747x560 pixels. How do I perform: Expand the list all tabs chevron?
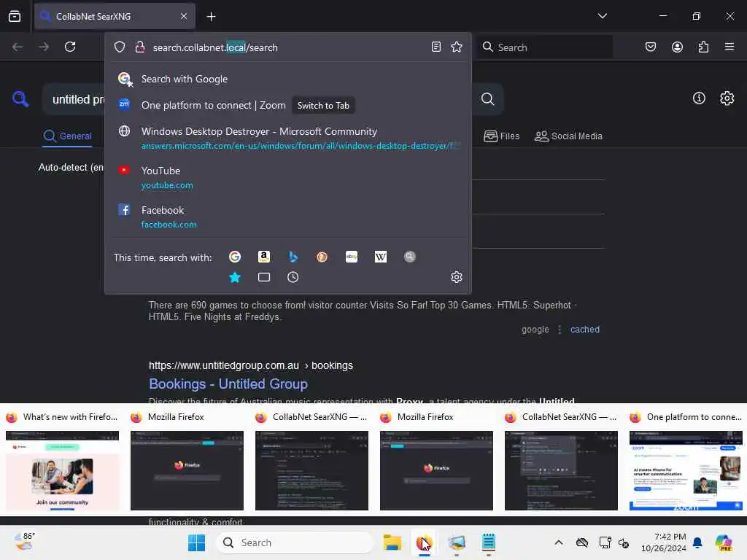point(602,16)
